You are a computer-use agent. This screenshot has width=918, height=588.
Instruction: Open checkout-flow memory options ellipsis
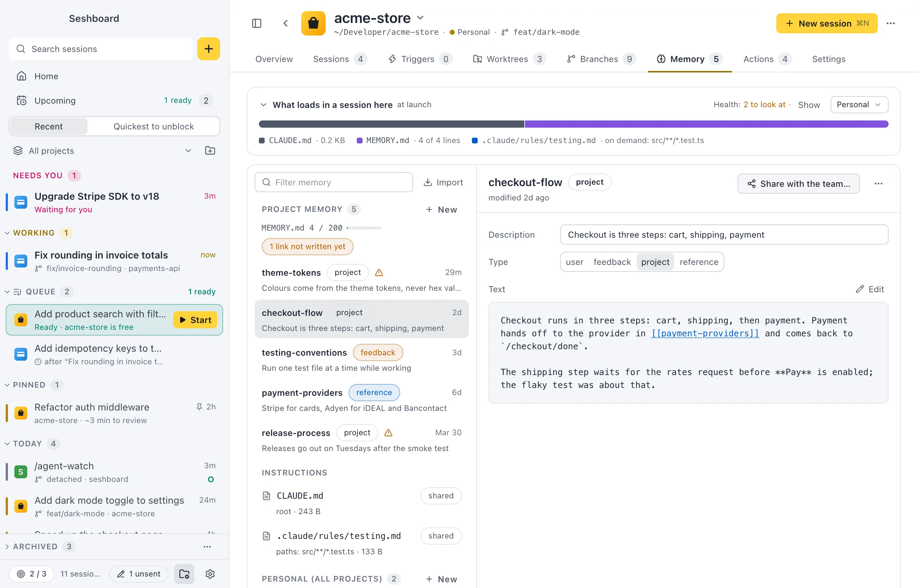tap(878, 184)
